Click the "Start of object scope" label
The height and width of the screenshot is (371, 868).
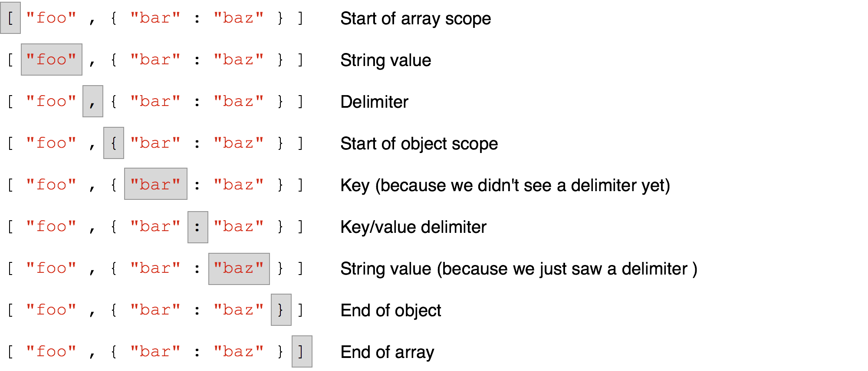tap(419, 144)
